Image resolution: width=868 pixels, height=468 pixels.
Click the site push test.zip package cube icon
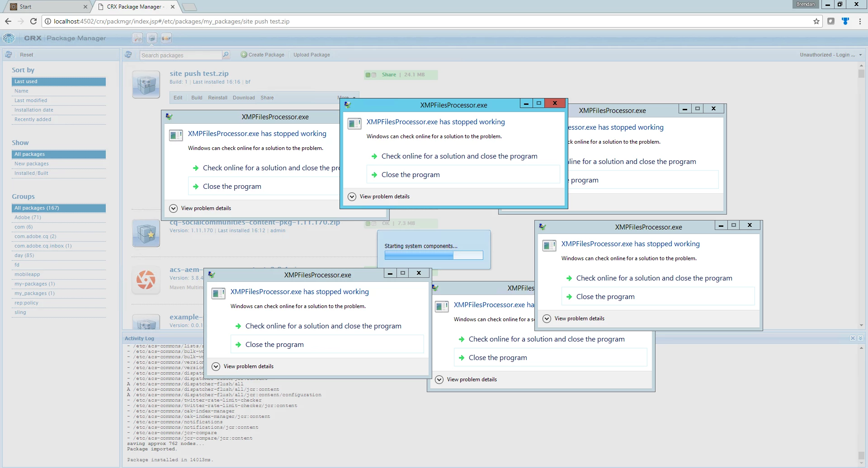click(x=146, y=84)
